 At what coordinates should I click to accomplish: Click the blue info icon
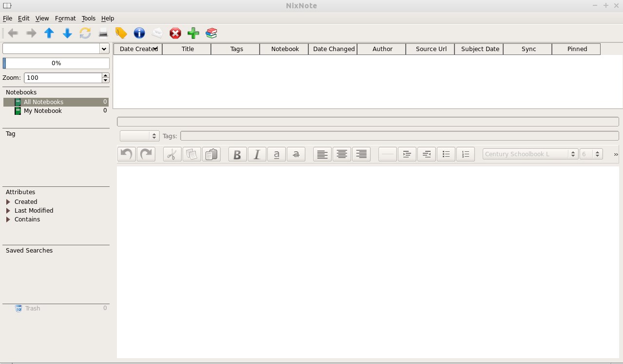(139, 33)
